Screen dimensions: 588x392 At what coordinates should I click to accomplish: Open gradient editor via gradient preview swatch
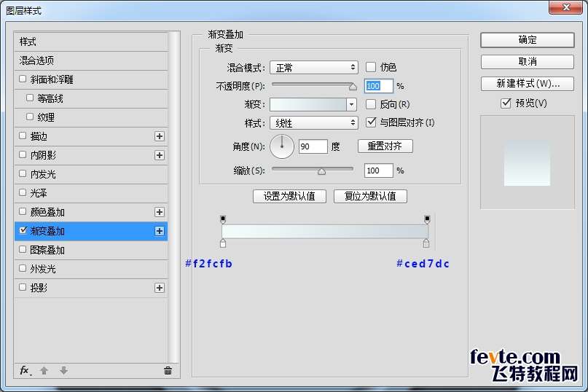coord(308,104)
